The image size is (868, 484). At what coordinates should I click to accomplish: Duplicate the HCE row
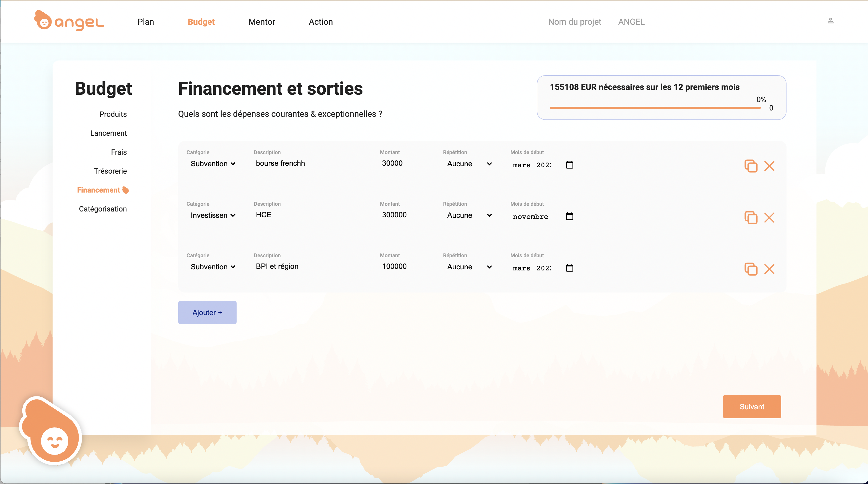[x=751, y=218]
